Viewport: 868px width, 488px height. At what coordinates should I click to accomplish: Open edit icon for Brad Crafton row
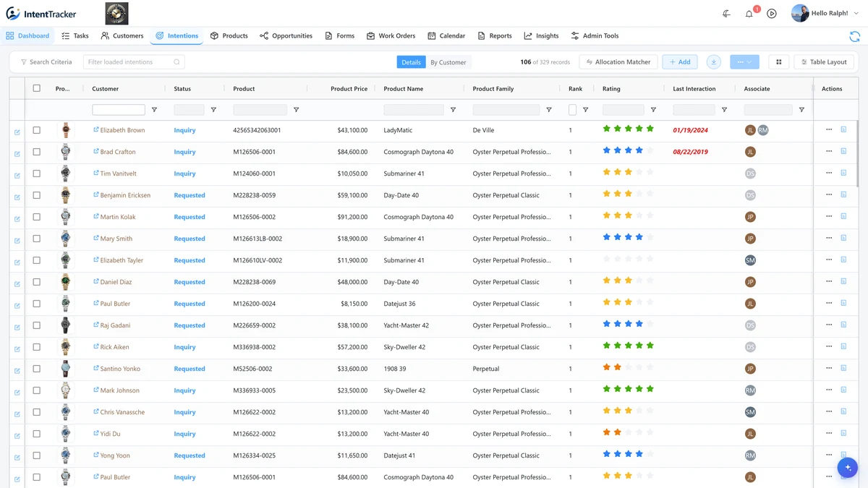(17, 153)
